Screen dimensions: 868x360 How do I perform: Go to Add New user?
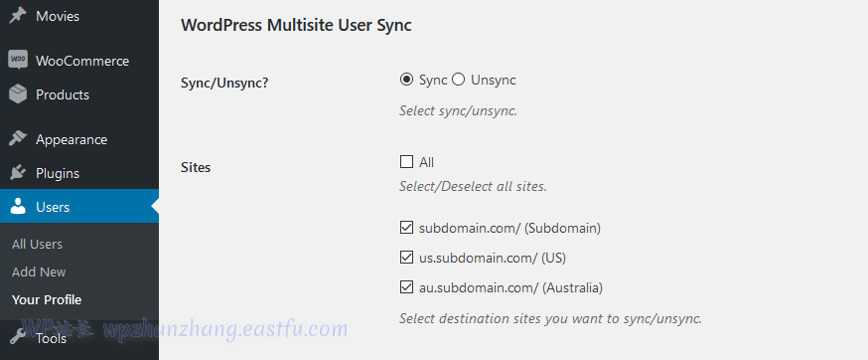39,271
